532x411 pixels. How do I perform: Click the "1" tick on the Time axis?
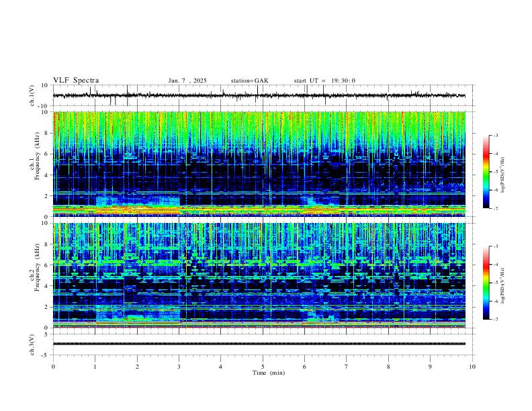95,367
